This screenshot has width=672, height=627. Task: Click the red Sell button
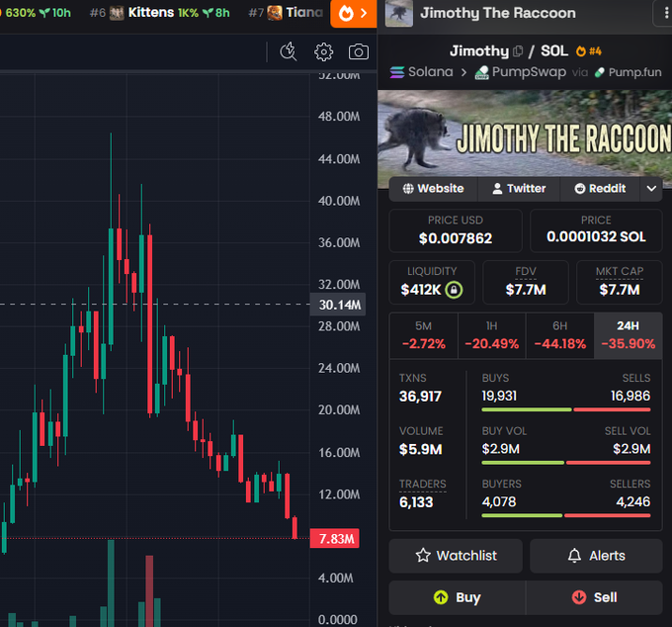click(x=595, y=597)
